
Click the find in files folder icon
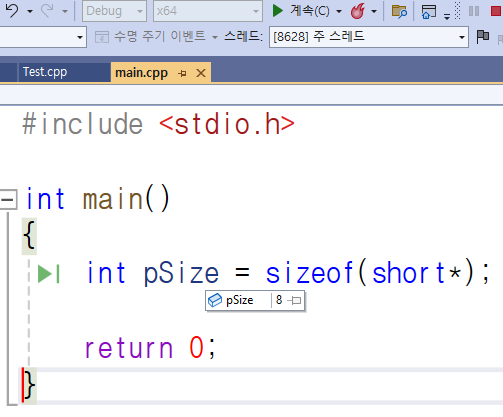coord(399,11)
